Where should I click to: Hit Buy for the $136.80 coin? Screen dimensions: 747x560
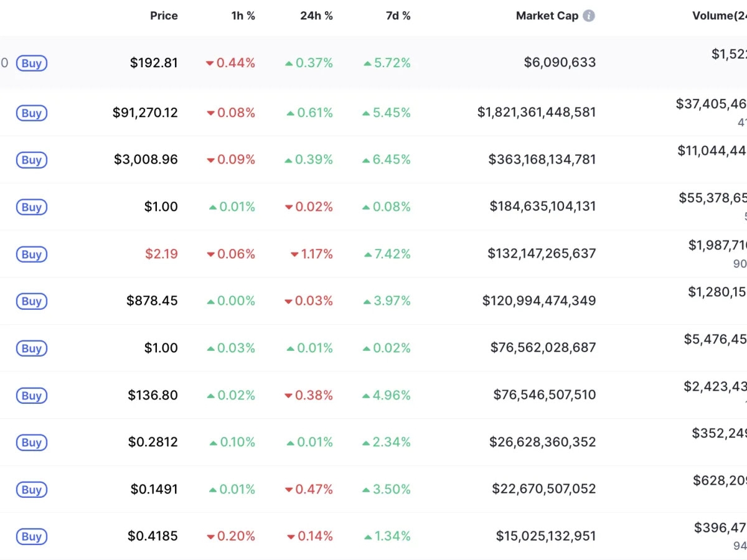31,396
